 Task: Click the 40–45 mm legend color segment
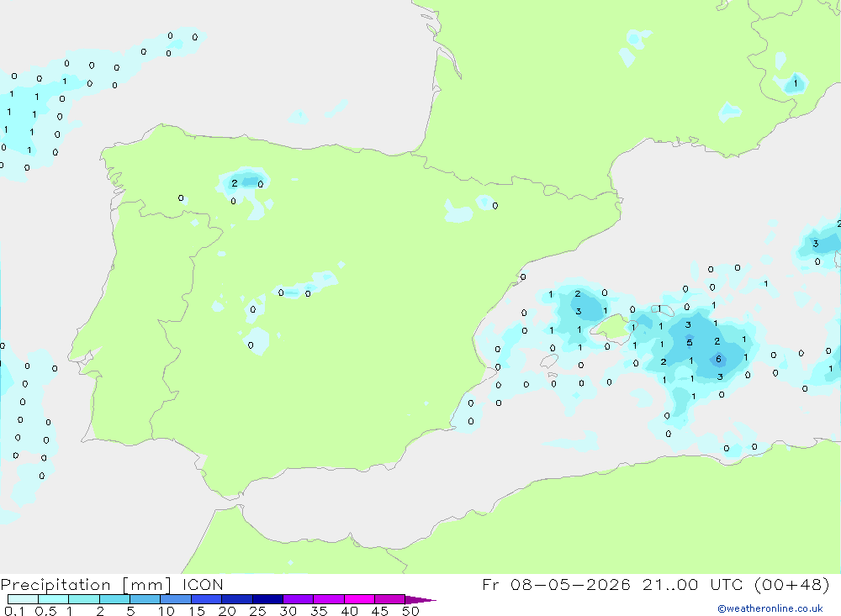point(359,599)
